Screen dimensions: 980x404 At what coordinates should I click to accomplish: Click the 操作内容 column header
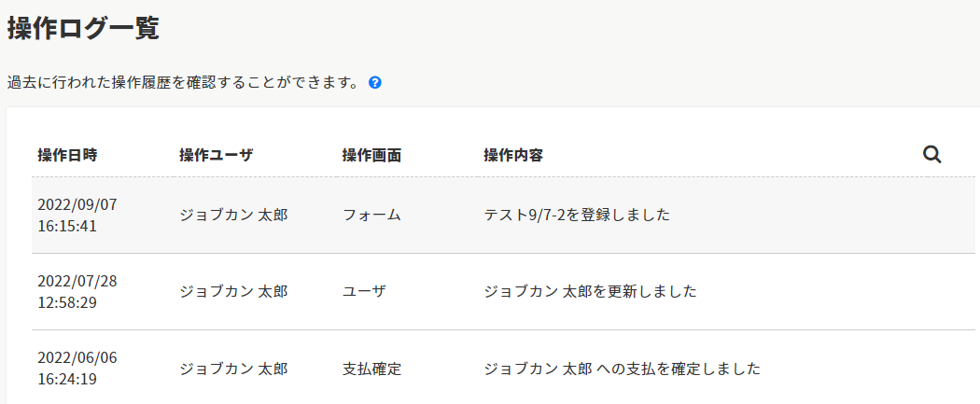tap(513, 155)
